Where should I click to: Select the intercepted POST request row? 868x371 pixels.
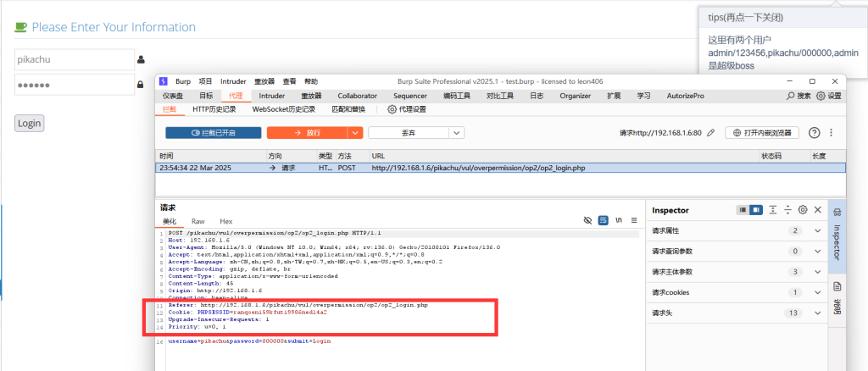click(500, 168)
